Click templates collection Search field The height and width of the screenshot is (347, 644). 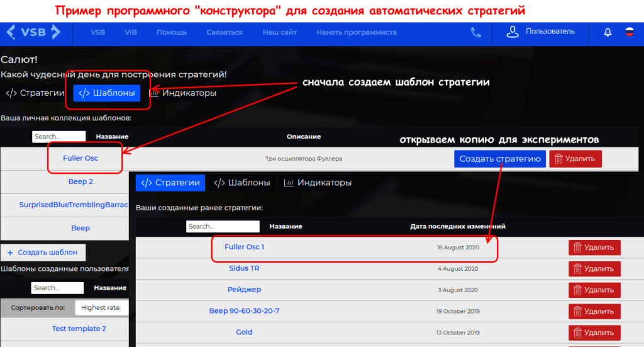point(58,137)
